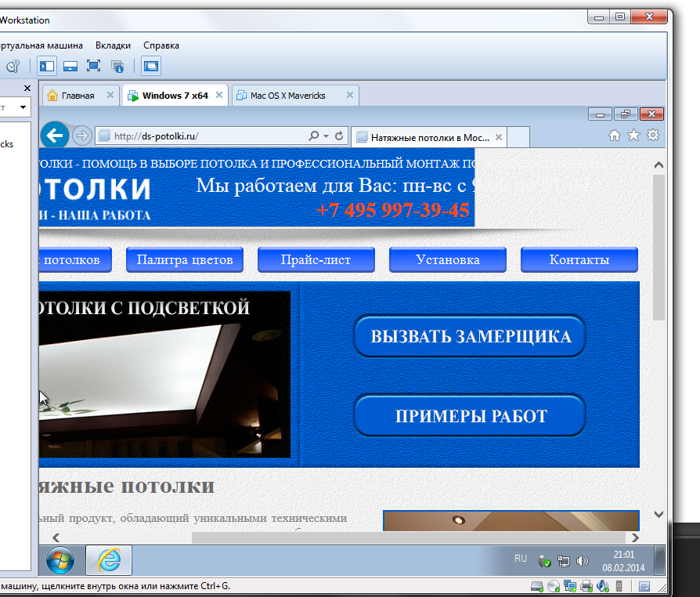Refresh the ds-potolki.ru page
700x597 pixels.
pos(339,136)
